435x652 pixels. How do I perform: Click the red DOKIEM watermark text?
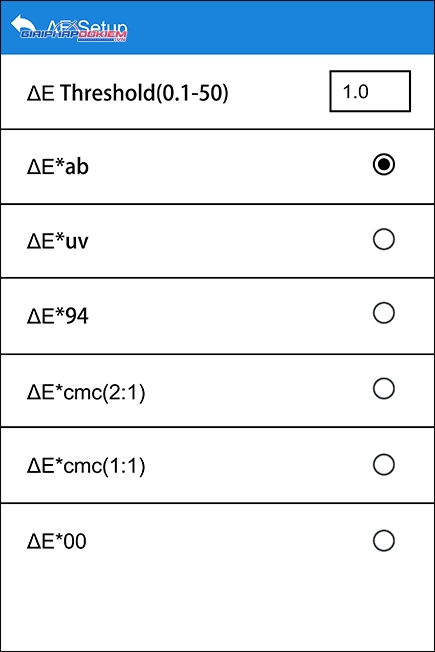[102, 35]
